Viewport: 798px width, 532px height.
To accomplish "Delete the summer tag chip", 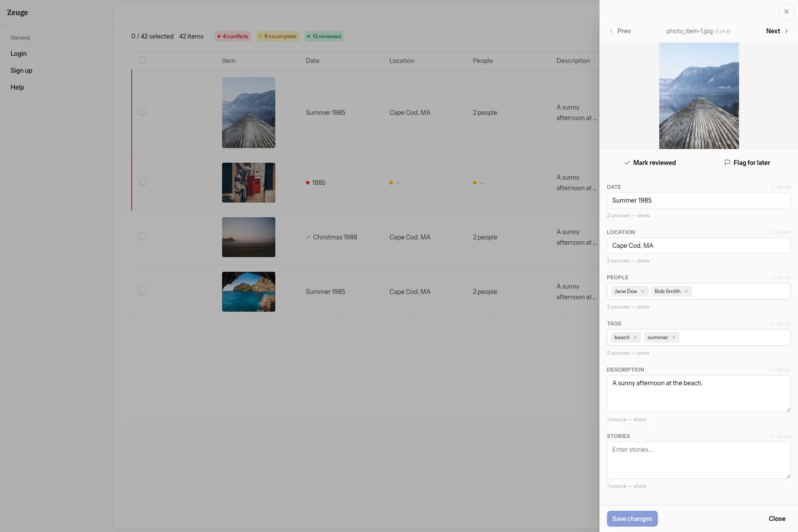I will [674, 337].
